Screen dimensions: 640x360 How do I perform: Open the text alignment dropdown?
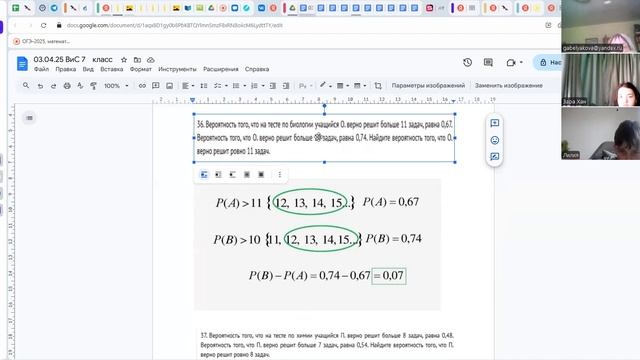pos(188,86)
